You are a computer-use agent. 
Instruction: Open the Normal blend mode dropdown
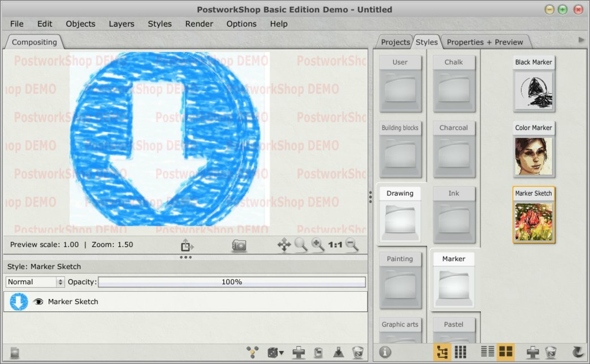coord(35,282)
